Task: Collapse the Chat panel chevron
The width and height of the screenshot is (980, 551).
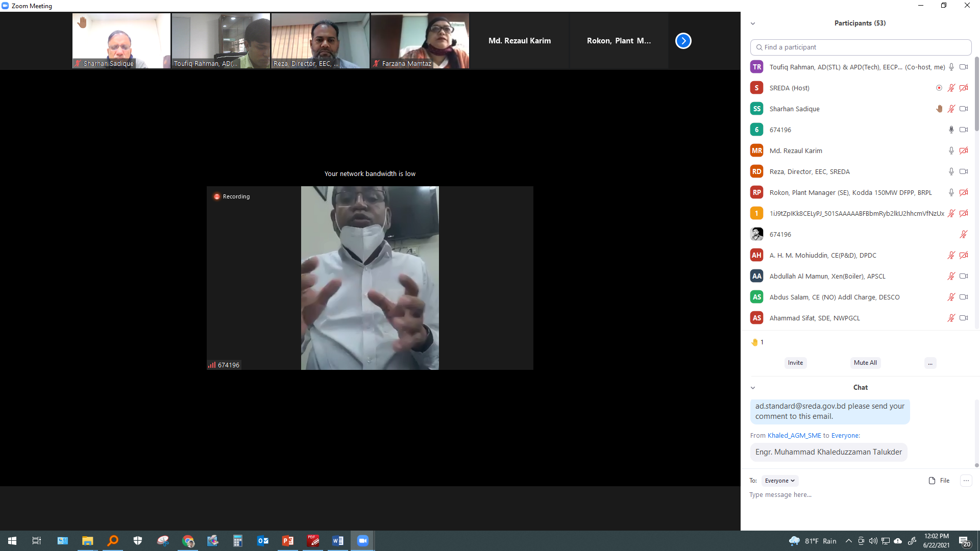Action: pyautogui.click(x=753, y=388)
